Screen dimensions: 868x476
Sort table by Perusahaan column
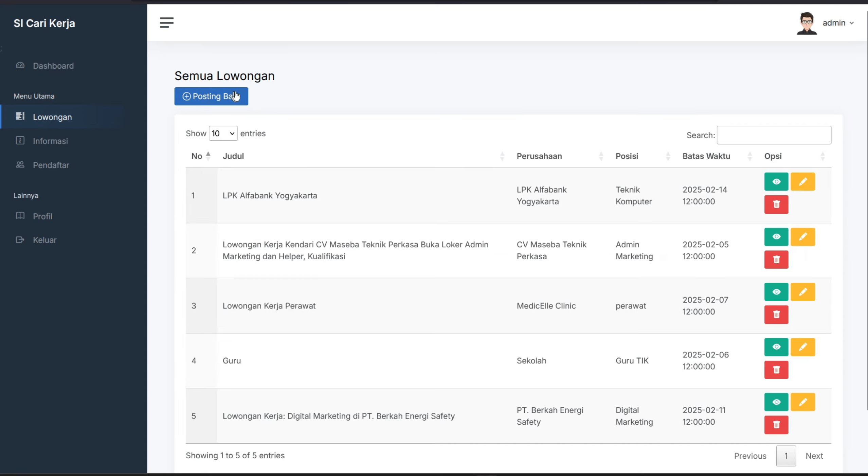pyautogui.click(x=560, y=156)
